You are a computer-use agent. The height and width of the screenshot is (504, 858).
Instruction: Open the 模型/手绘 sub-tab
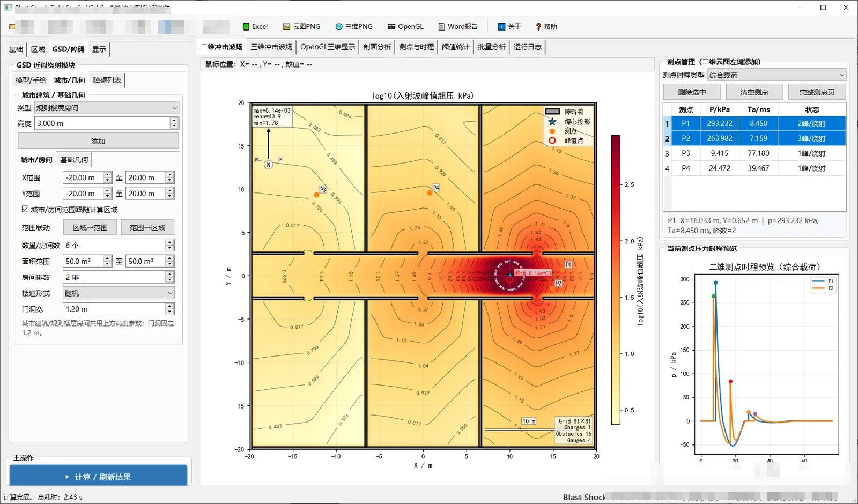pos(31,80)
